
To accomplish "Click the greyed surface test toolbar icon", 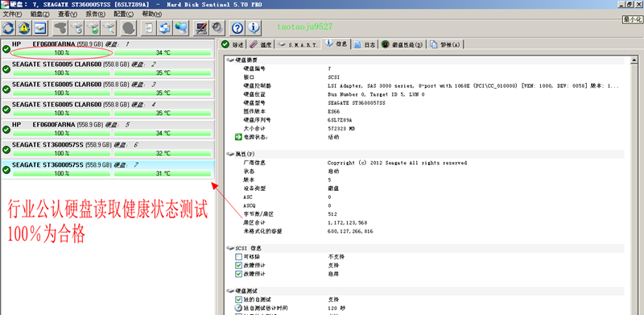I will tap(61, 28).
